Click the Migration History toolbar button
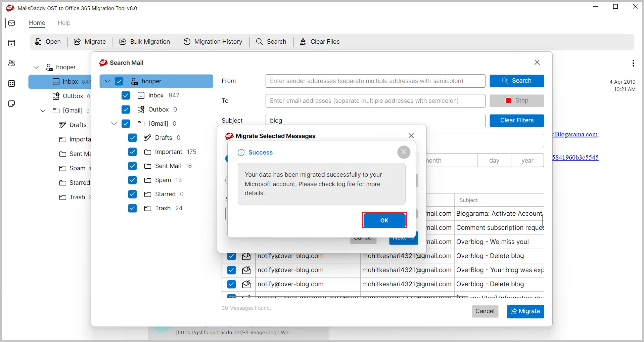Screen dimensions: 644x342 pyautogui.click(x=213, y=42)
